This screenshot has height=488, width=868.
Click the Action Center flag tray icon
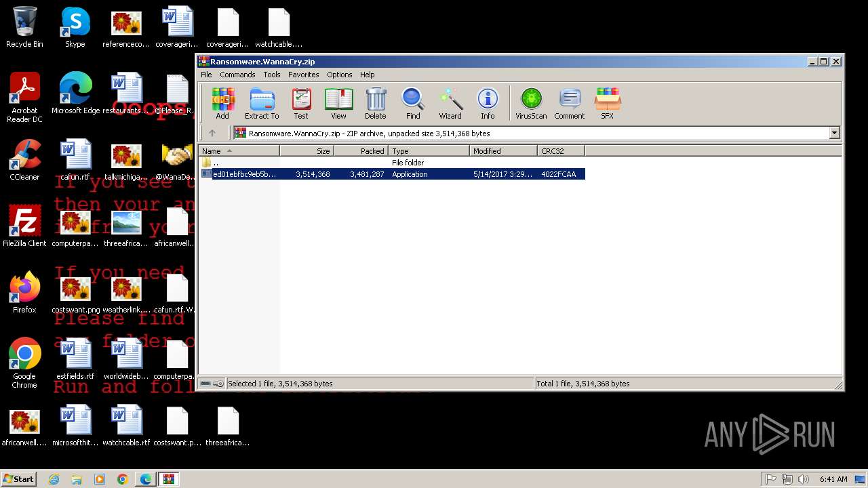pos(771,479)
